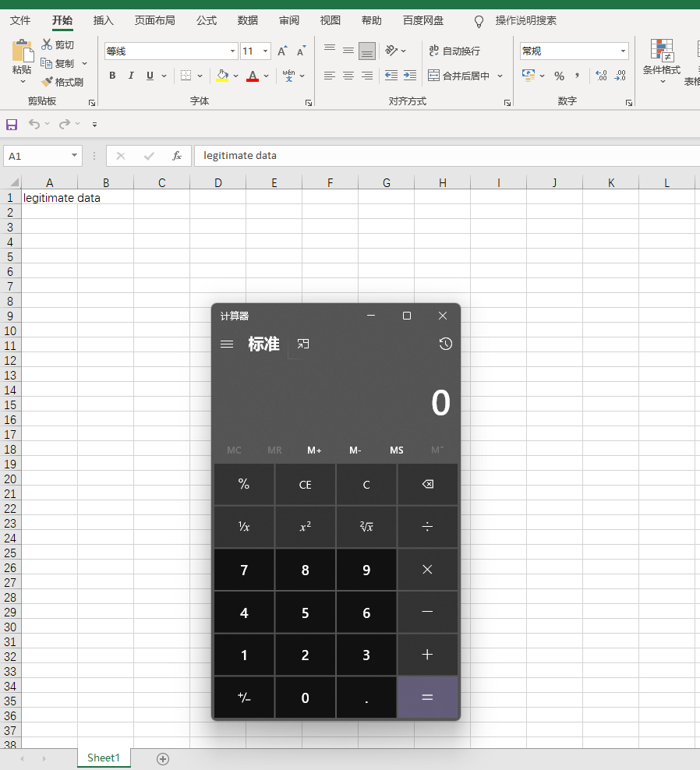Toggle bottom align button

click(x=367, y=51)
